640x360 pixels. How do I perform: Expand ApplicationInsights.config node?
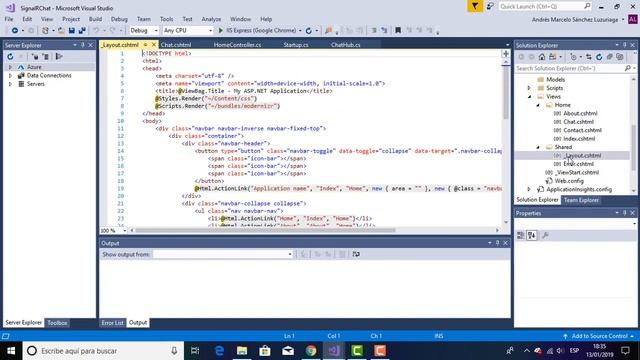point(529,189)
